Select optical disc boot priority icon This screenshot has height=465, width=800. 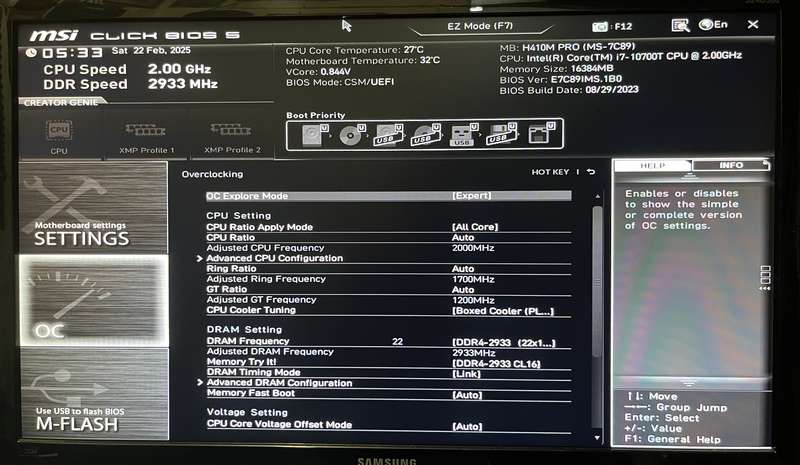coord(352,135)
